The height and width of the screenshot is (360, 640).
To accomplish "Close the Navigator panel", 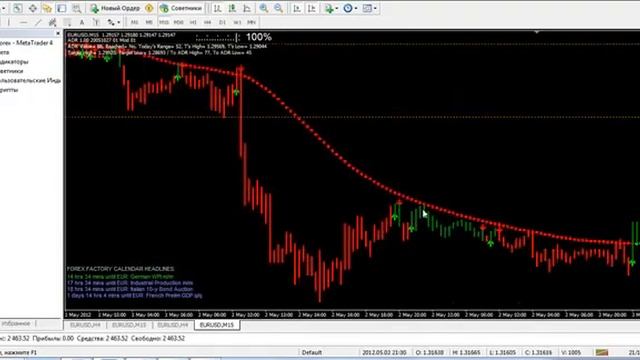I will (58, 33).
